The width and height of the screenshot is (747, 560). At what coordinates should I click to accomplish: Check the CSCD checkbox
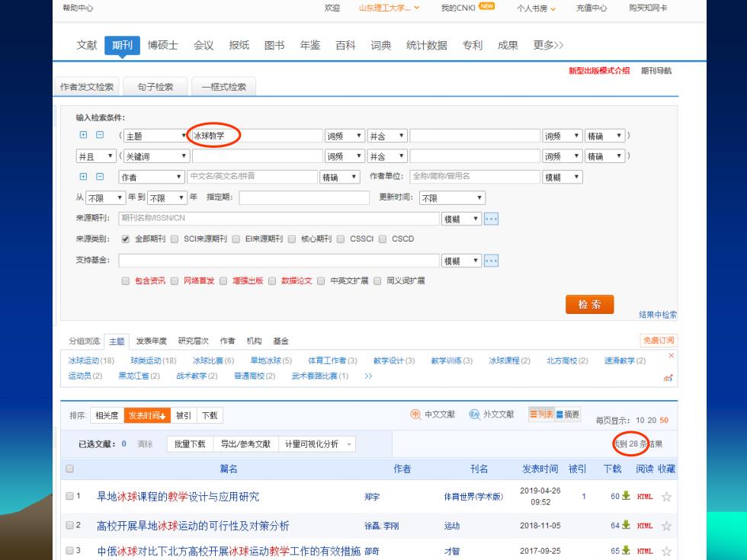click(382, 239)
